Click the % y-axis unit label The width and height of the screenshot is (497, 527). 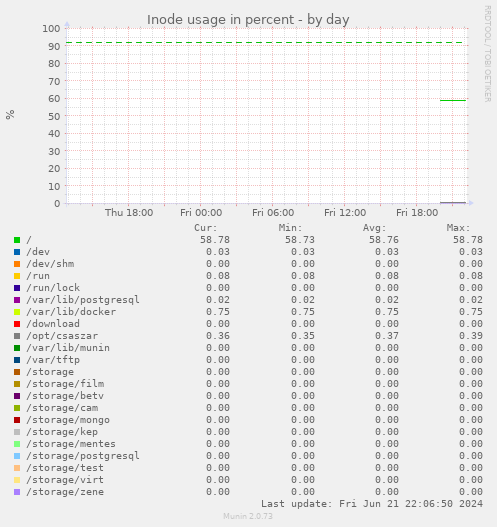10,115
